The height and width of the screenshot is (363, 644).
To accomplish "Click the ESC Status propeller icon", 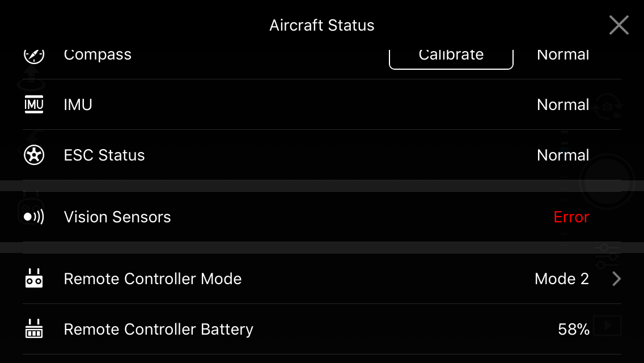I will pos(33,155).
